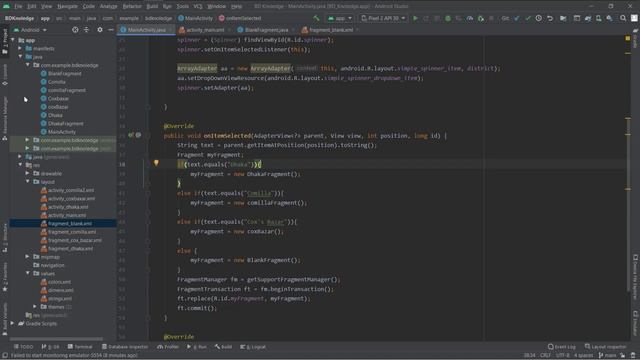Viewport: 640px width, 360px height.
Task: Collapse the com.example.bdknoledge package
Action: tap(28, 65)
